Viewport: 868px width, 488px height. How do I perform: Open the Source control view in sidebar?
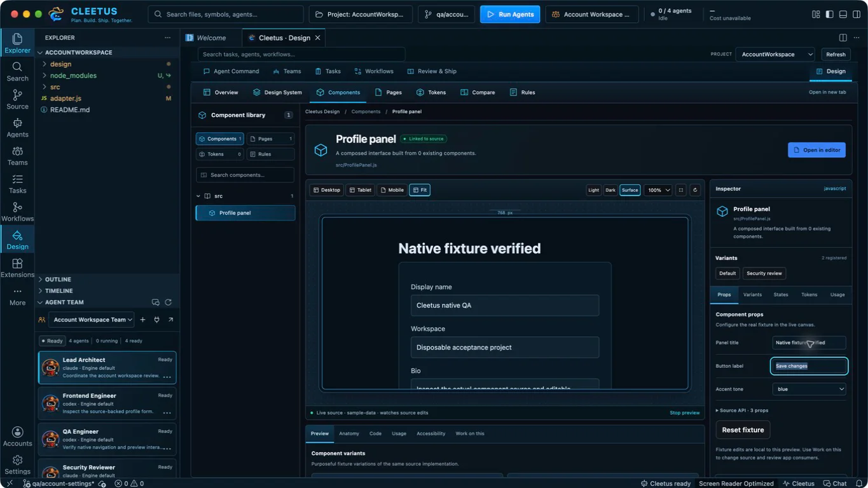pos(17,100)
